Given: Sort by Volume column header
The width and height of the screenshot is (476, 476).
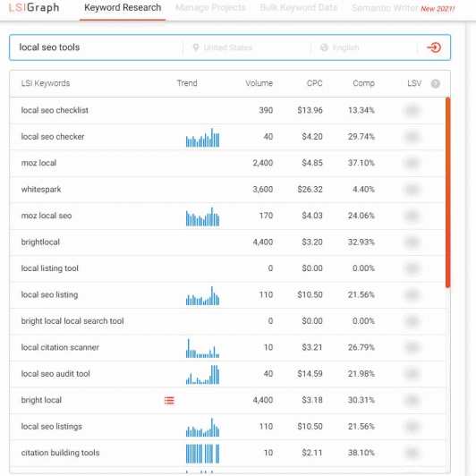Looking at the screenshot, I should 259,83.
